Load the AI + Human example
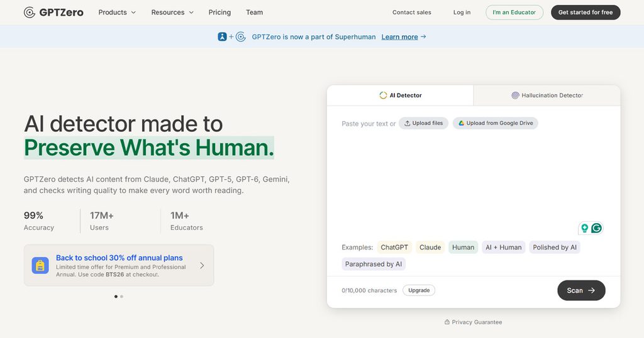This screenshot has height=338, width=644. (x=504, y=248)
